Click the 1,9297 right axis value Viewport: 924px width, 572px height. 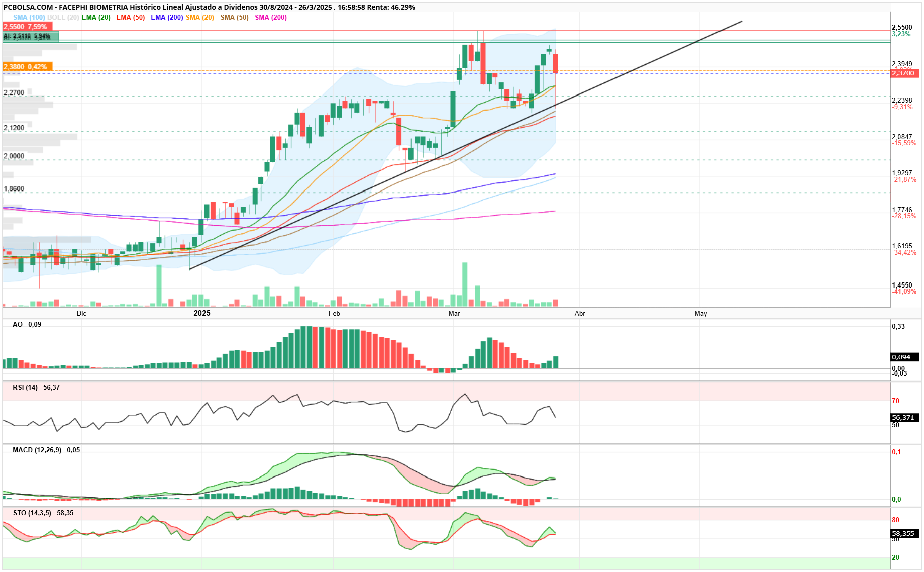[x=902, y=173]
